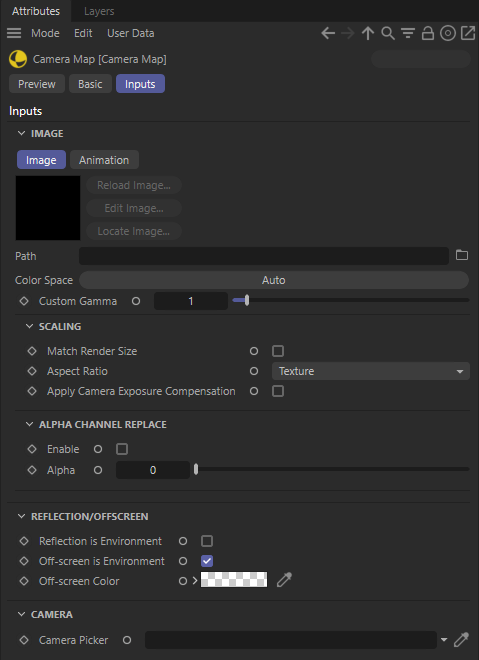The width and height of the screenshot is (479, 660).
Task: Switch to the Layers tab
Action: coord(99,11)
